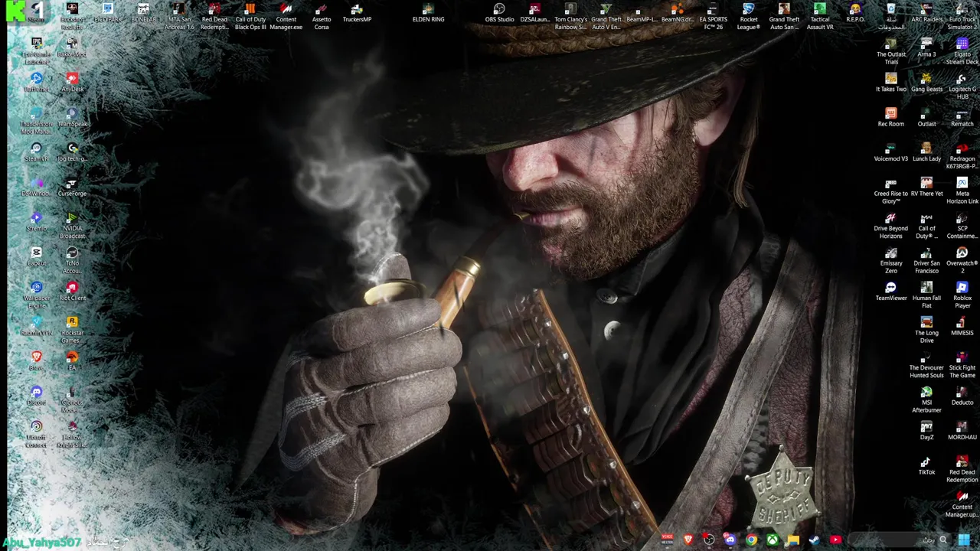
Task: Launch Buckshot Roulette from the desktop
Action: (x=72, y=16)
